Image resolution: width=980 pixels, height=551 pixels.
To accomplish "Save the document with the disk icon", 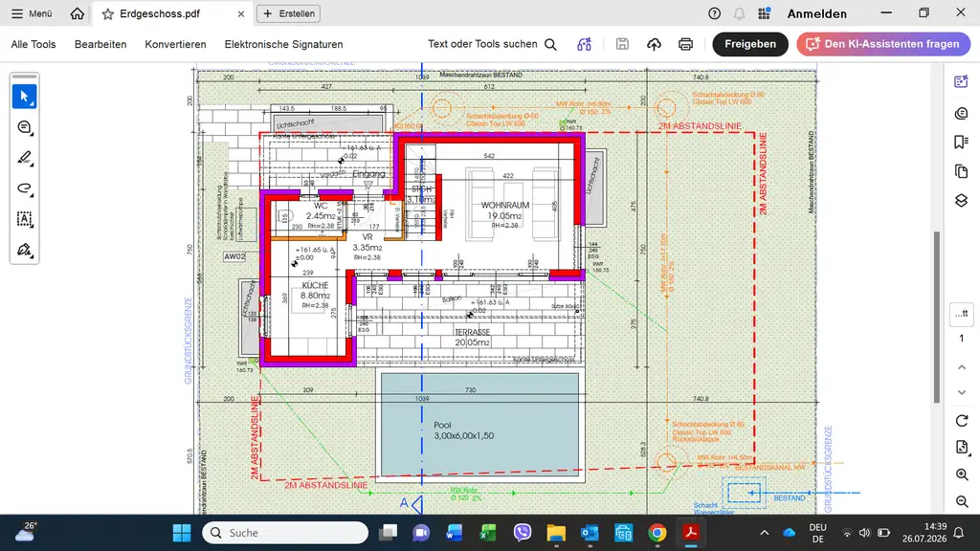I will [x=622, y=44].
